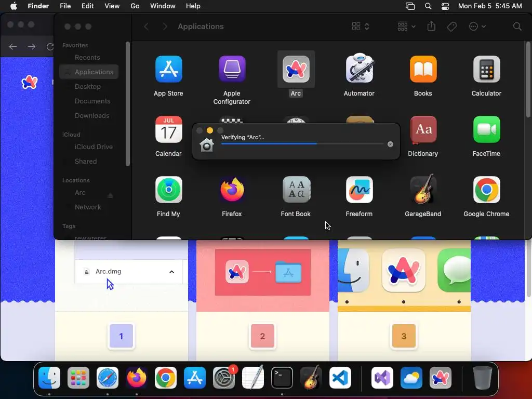
Task: Select Firefox in the Applications folder
Action: tap(232, 190)
